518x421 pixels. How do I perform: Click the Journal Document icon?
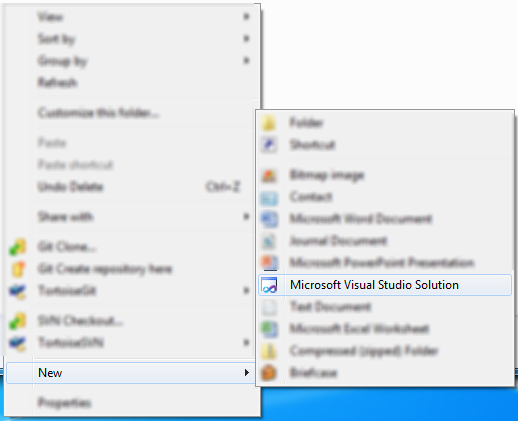269,241
